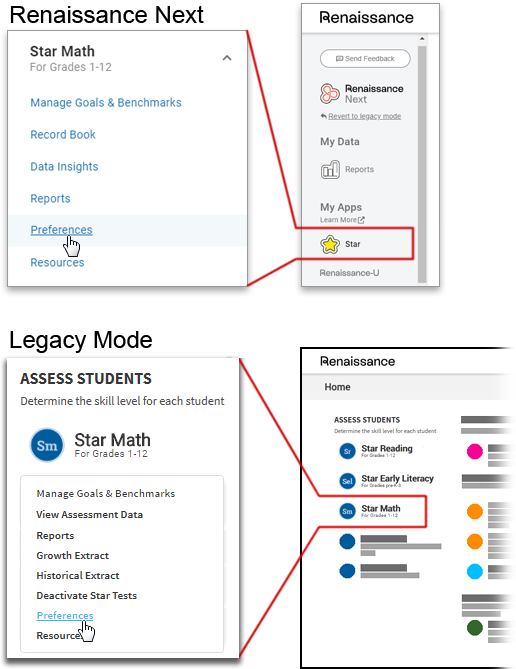Open Learn More under My Apps
This screenshot has width=516, height=669.
[x=342, y=220]
